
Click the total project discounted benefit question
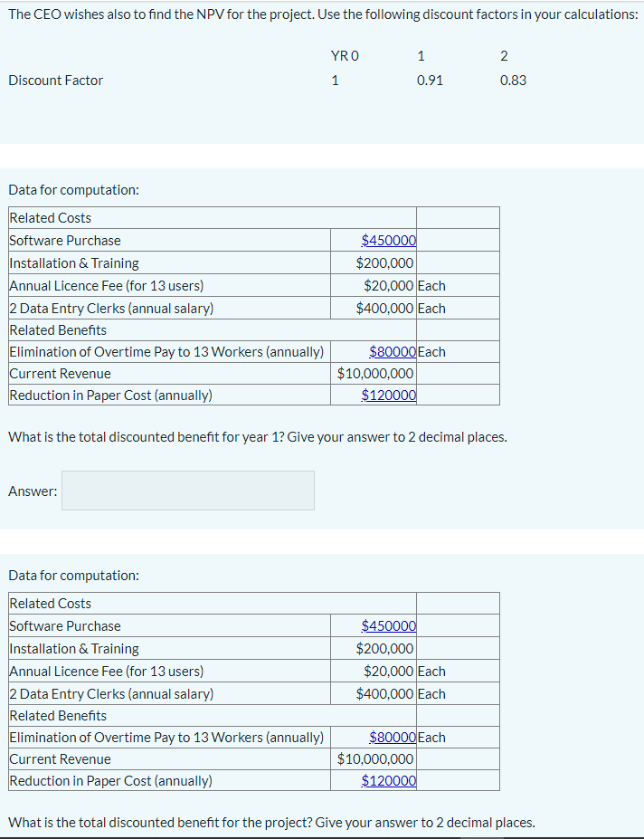point(271,823)
